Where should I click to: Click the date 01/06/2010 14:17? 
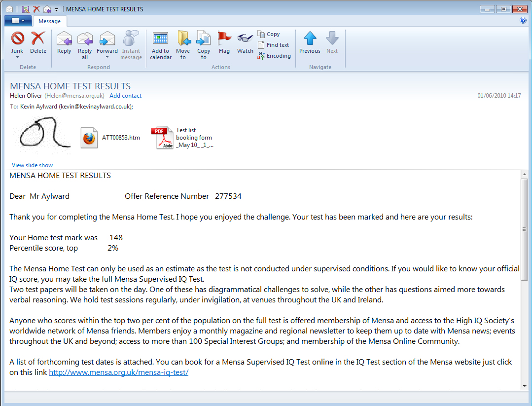(499, 96)
